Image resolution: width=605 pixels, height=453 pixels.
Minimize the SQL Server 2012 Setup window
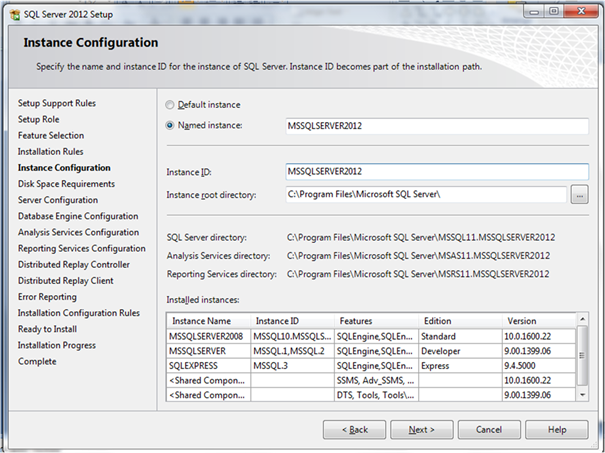pos(534,12)
